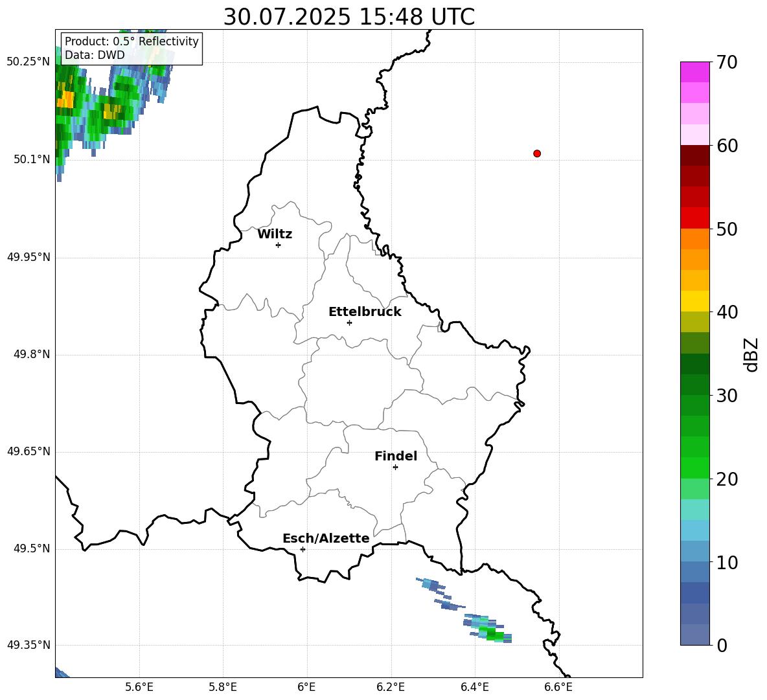Click the 60 colorbar tick label
The image size is (767, 700).
pos(727,146)
